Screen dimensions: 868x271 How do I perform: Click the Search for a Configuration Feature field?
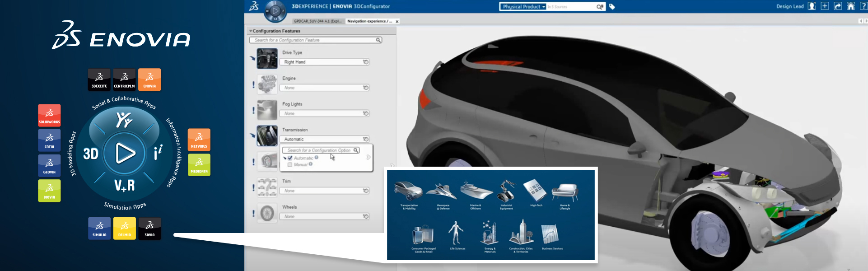point(316,40)
